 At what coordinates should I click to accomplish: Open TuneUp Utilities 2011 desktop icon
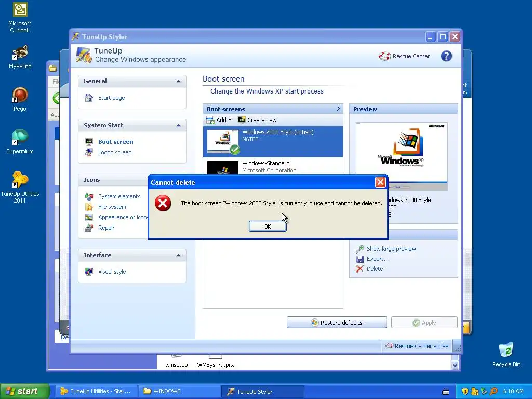point(20,187)
